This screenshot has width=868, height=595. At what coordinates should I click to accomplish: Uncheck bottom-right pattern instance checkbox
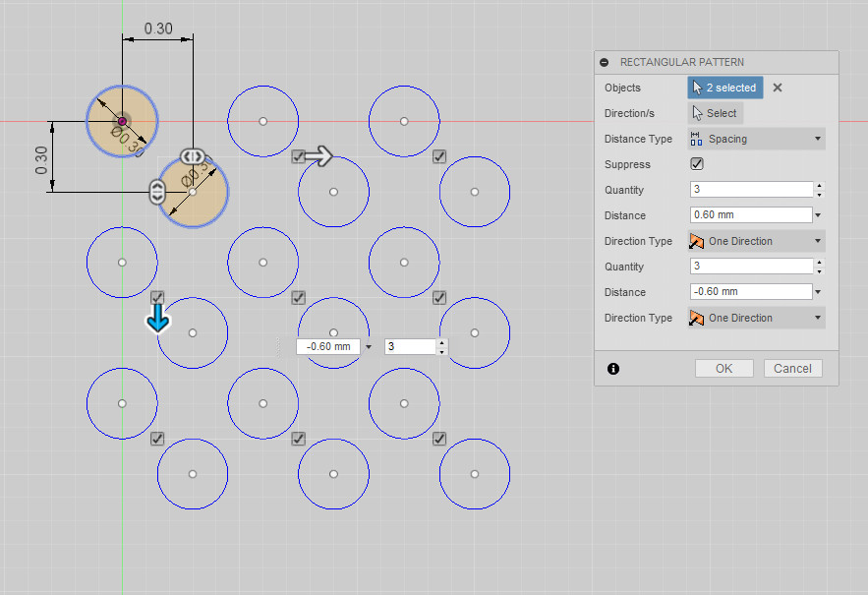click(x=439, y=439)
